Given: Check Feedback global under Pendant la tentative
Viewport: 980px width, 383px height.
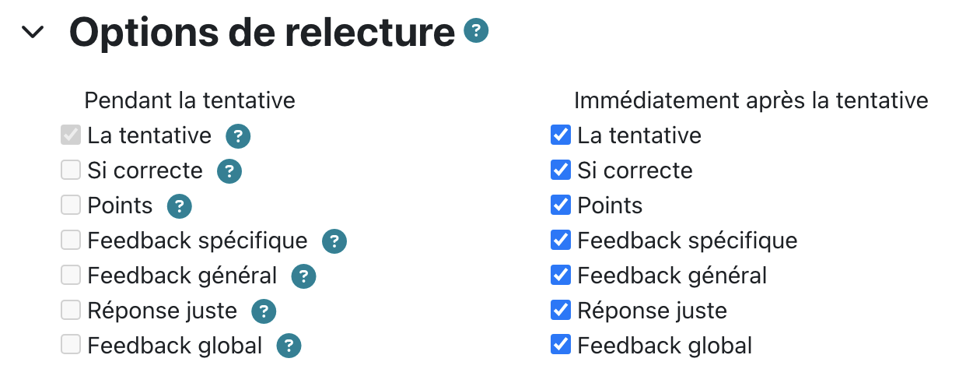Looking at the screenshot, I should pos(71,346).
